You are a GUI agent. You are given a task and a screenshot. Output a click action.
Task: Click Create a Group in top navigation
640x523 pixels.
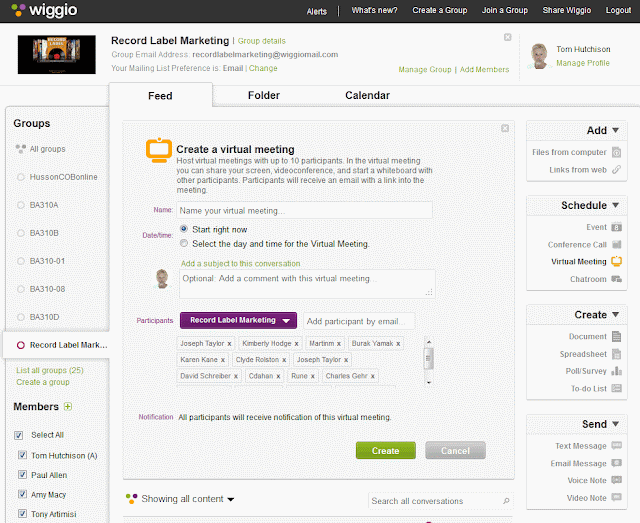tap(440, 10)
